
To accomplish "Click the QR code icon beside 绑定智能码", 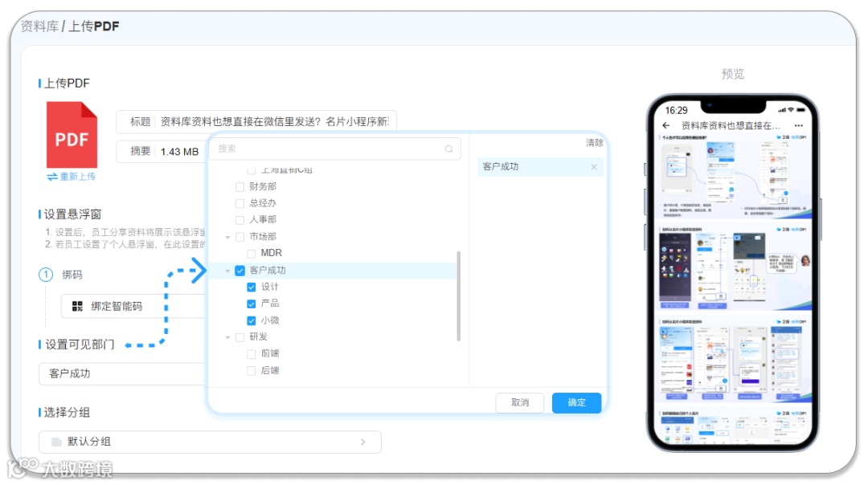I will coord(77,306).
